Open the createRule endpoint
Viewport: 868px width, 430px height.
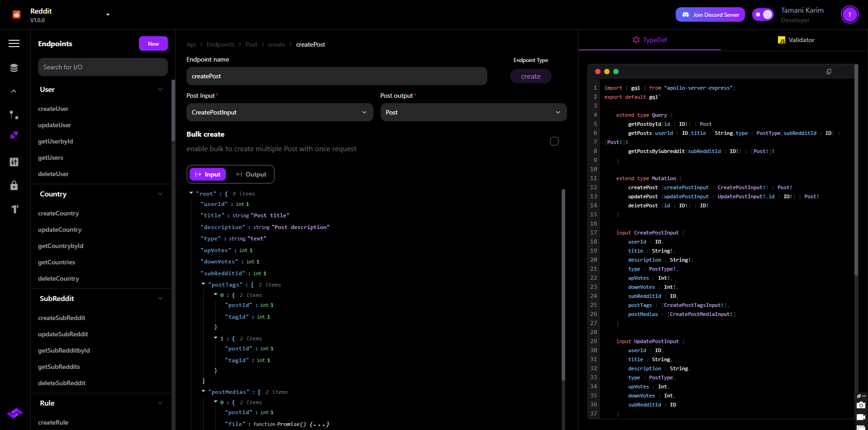[x=53, y=422]
